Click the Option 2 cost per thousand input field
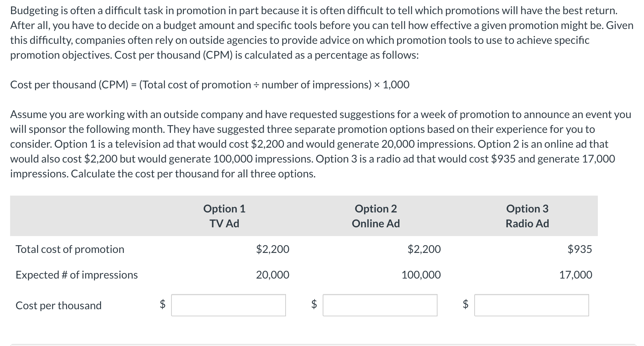This screenshot has height=346, width=644. [x=380, y=305]
